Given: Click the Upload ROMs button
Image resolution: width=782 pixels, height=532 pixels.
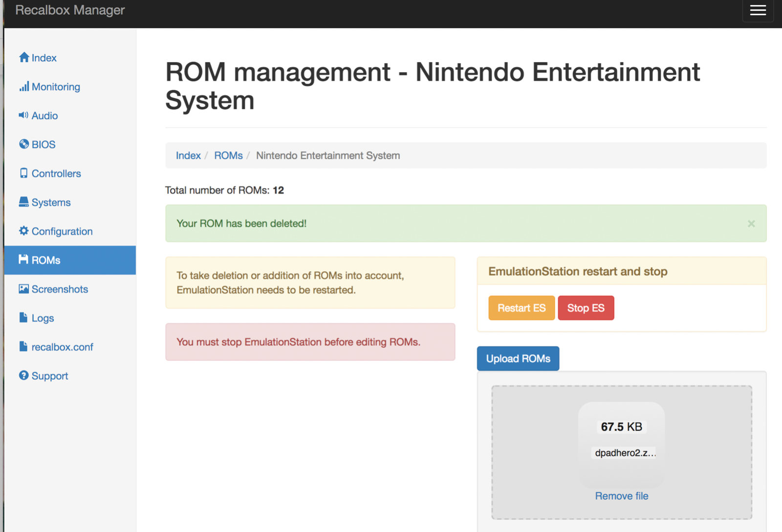Looking at the screenshot, I should pyautogui.click(x=518, y=359).
